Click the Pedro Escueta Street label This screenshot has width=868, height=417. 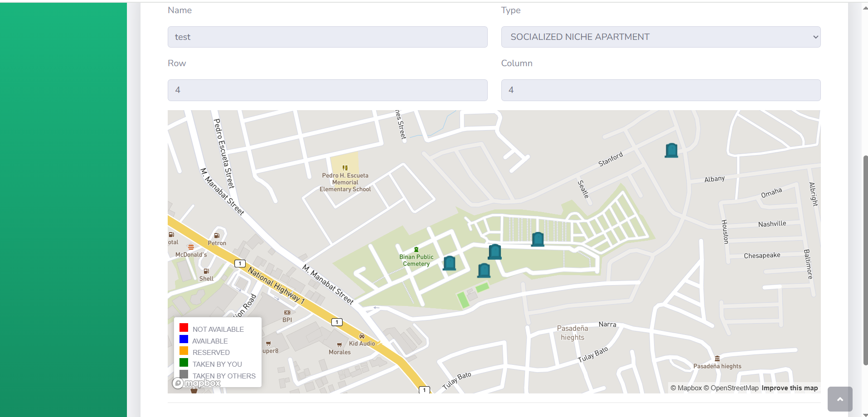(224, 153)
